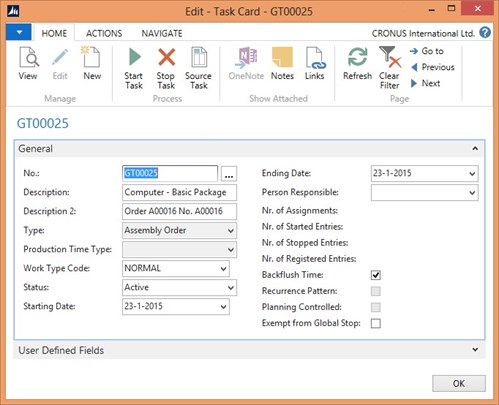
Task: Open the blue application menu dropdown
Action: click(19, 32)
